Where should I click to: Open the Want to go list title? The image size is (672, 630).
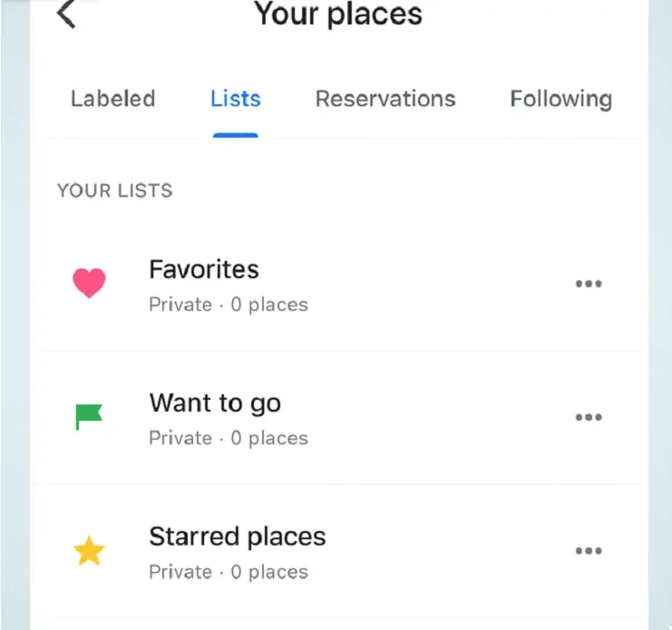[x=215, y=404]
